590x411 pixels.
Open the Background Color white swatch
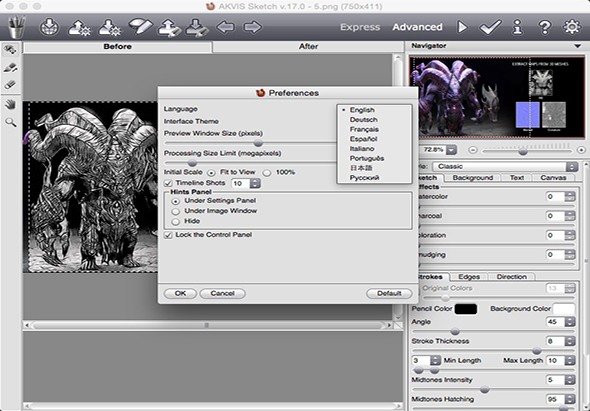tap(564, 309)
